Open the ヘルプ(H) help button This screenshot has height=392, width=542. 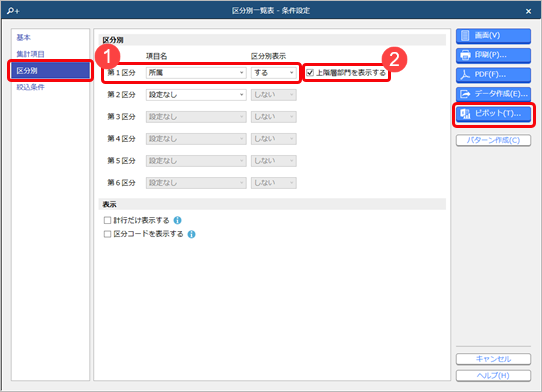pos(493,376)
